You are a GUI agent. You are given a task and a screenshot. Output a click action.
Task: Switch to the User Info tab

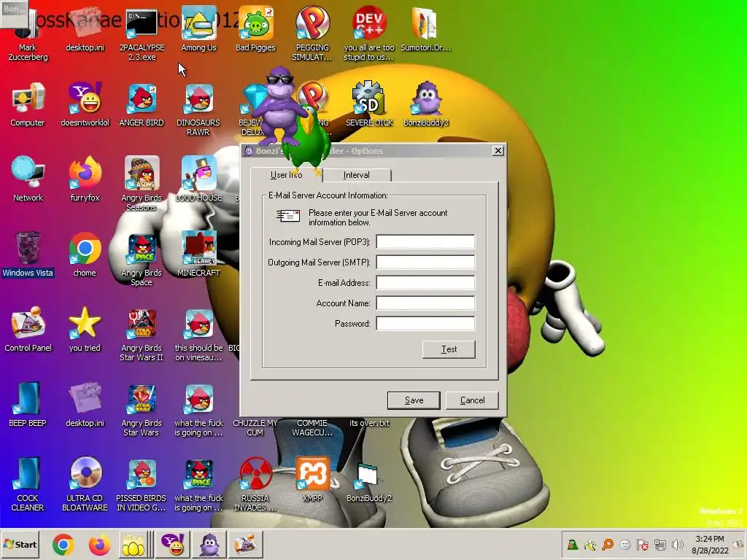286,175
